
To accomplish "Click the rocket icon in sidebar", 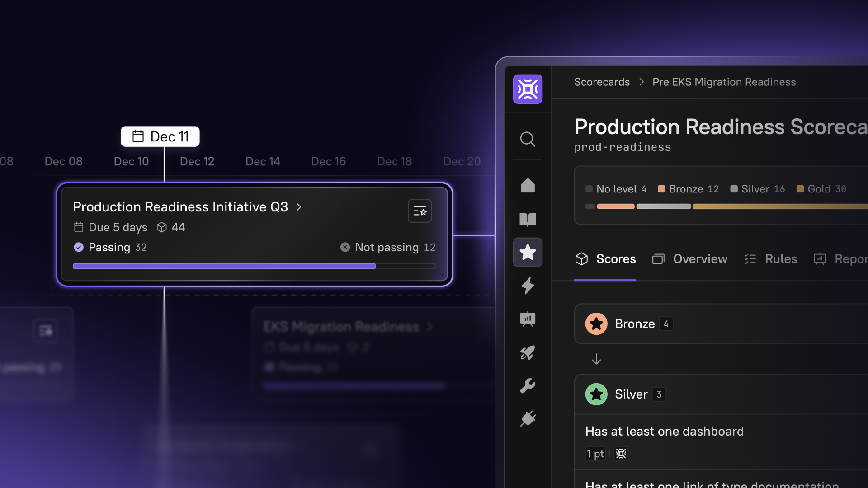I will pos(528,352).
